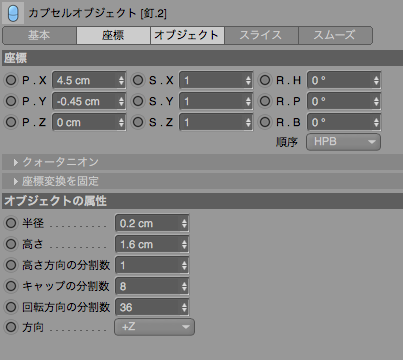Click the S.Z stepper arrows
Screen dimensions: 403x360
pyautogui.click(x=248, y=122)
